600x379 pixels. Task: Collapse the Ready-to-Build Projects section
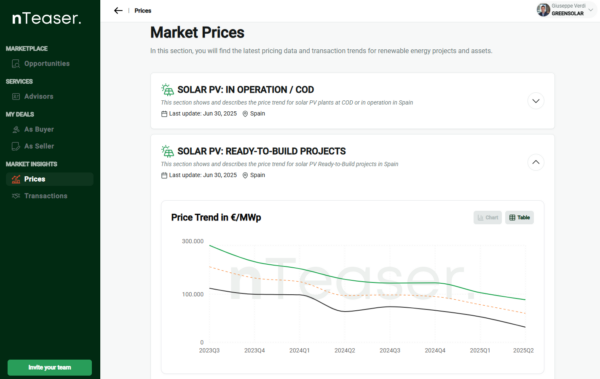(x=536, y=162)
